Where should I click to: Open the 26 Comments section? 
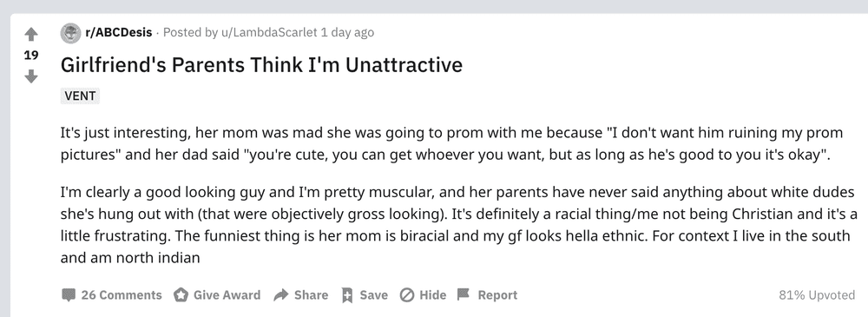122,294
